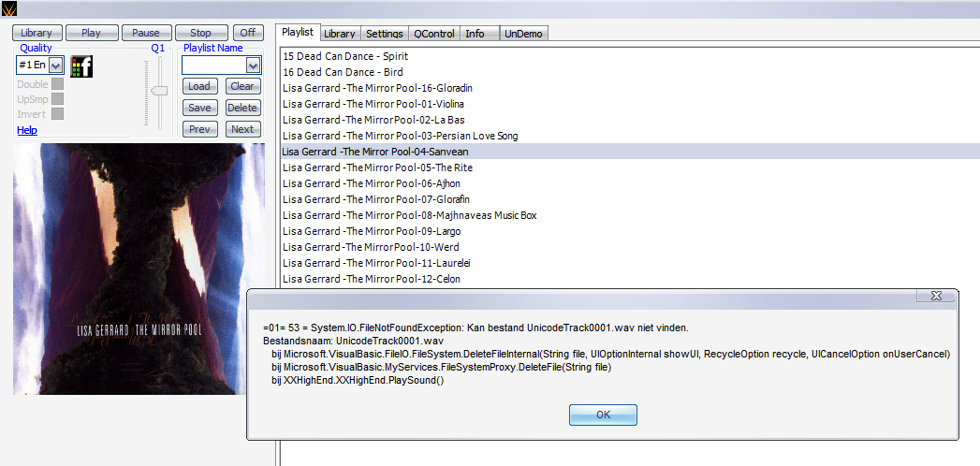This screenshot has width=980, height=466.
Task: Select Mirror Pool-07-Glorafin track
Action: coord(630,199)
